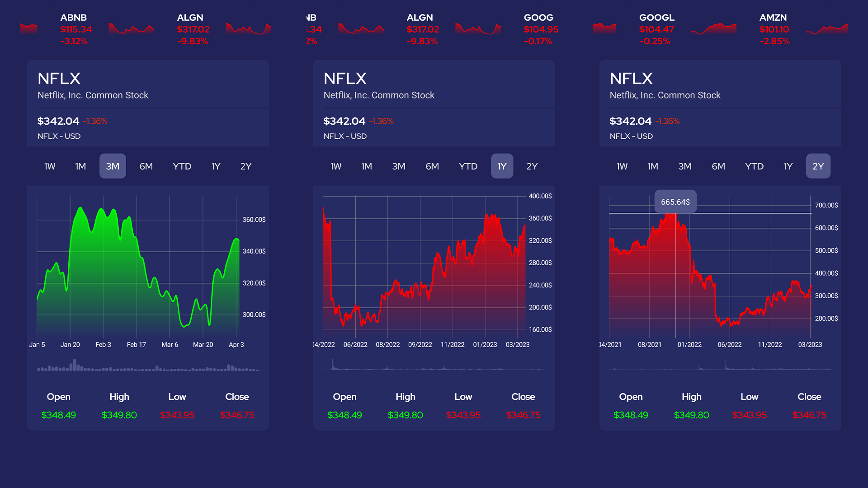Click the 1M button on the left panel
This screenshot has width=868, height=488.
80,166
